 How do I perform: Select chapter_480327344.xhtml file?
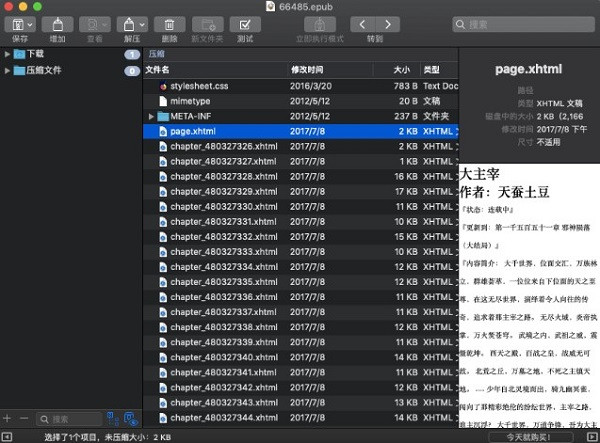301,418
